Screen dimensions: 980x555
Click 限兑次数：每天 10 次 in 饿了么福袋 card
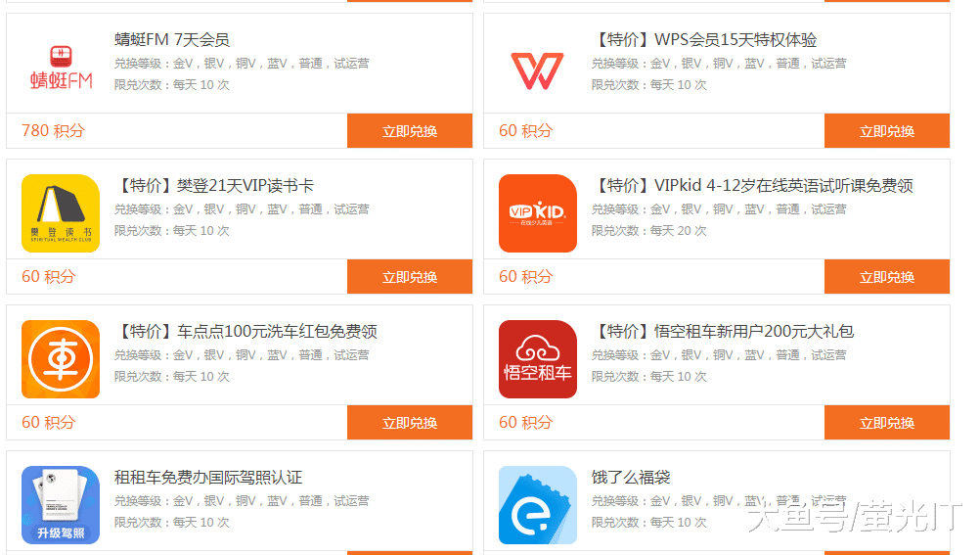click(648, 523)
